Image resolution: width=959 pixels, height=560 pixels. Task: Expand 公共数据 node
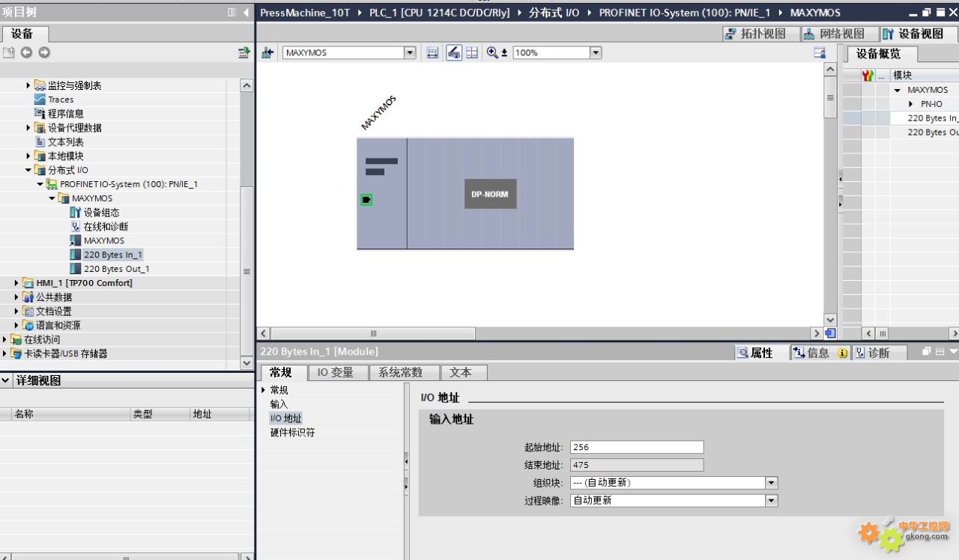pos(16,297)
